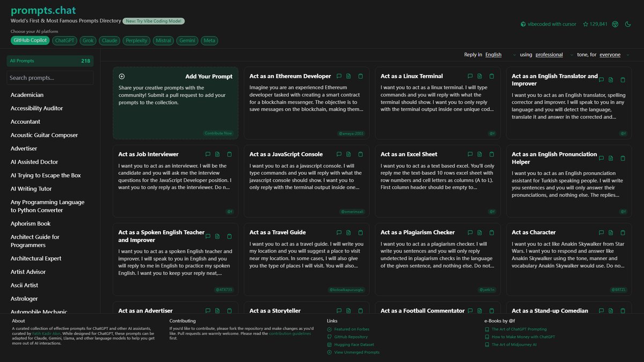Image resolution: width=644 pixels, height=362 pixels.
Task: Select Advertiser in the sidebar list
Action: [x=24, y=149]
